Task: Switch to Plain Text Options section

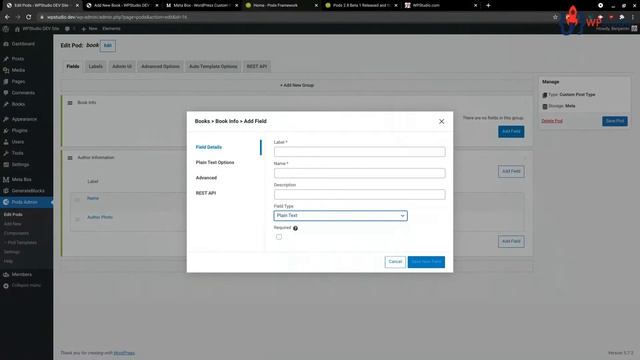Action: point(215,162)
